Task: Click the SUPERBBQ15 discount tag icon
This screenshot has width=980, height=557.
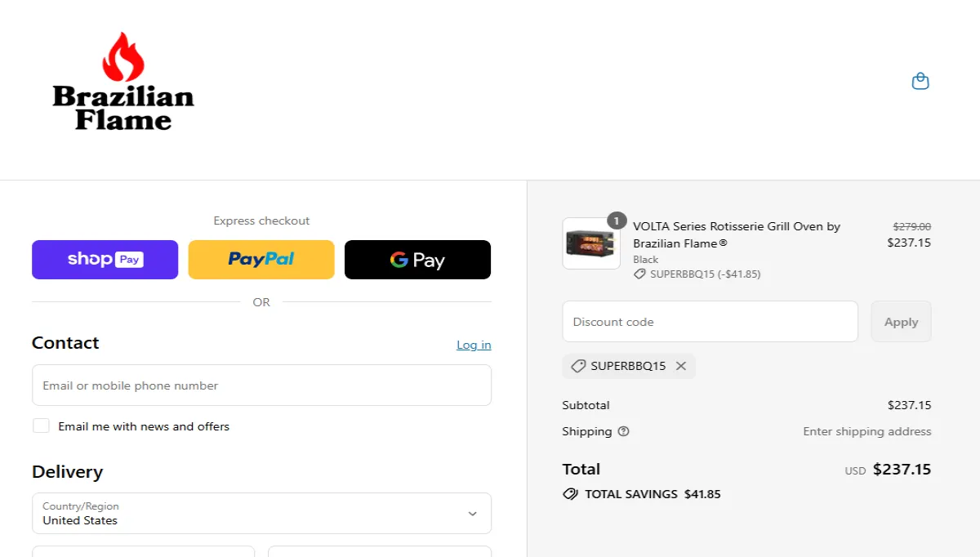Action: [x=578, y=366]
